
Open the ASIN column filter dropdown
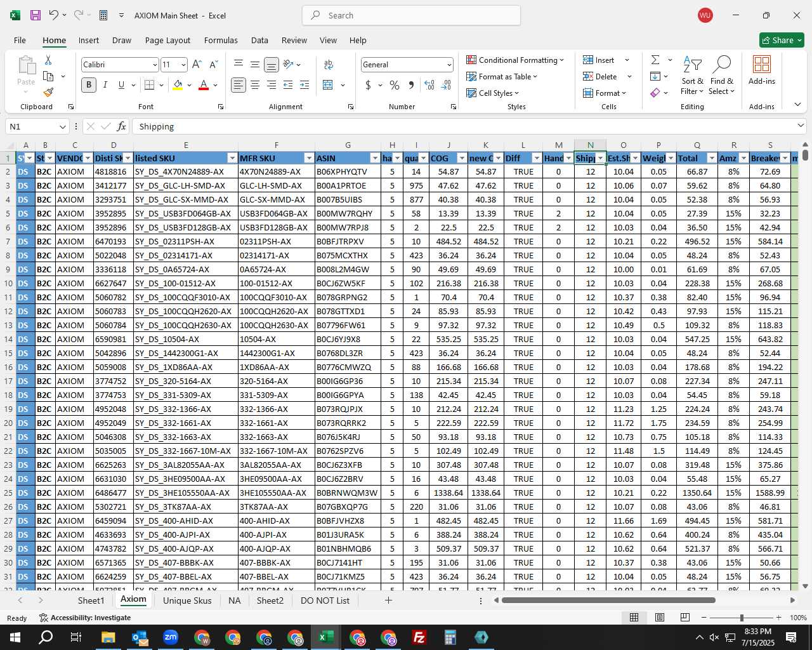pyautogui.click(x=374, y=158)
